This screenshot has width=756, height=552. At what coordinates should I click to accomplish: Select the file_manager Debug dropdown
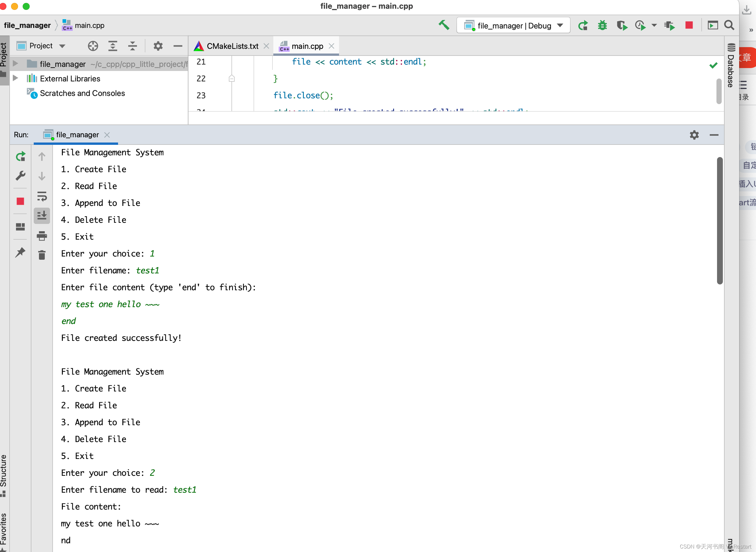(x=512, y=25)
